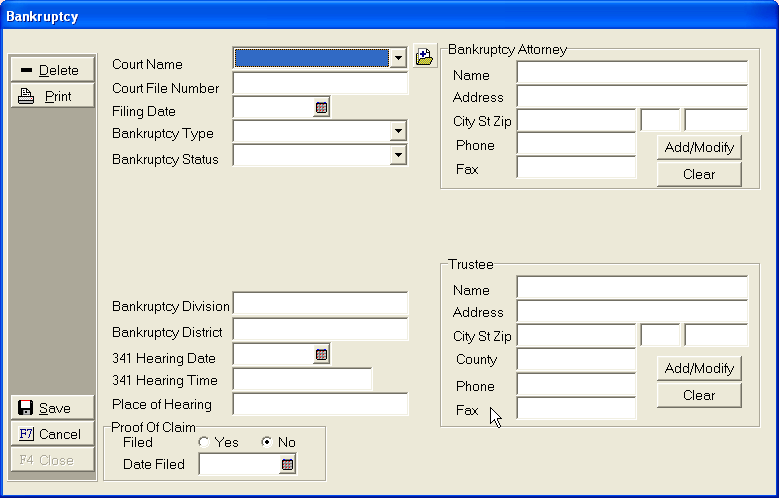779x498 pixels.
Task: Expand the Bankruptcy Type dropdown
Action: pos(399,132)
